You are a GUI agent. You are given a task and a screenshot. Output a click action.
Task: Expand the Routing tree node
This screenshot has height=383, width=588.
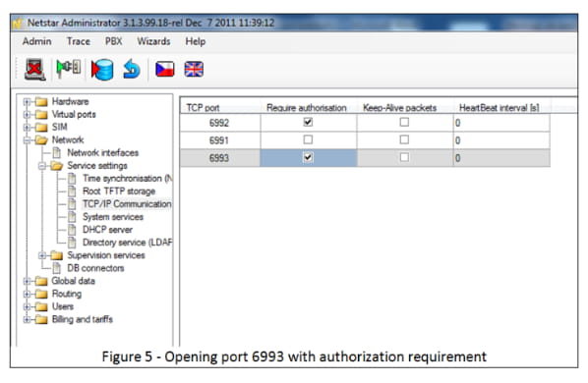(27, 294)
